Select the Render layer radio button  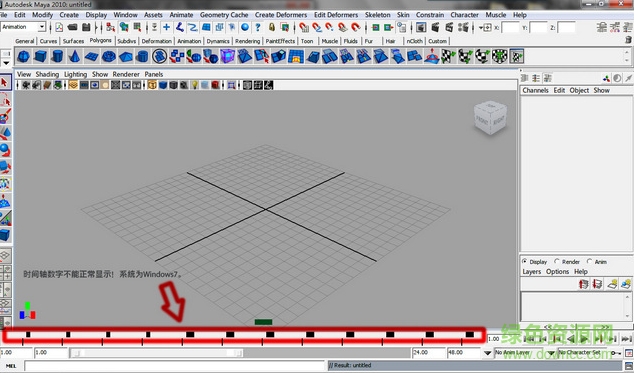(x=556, y=262)
